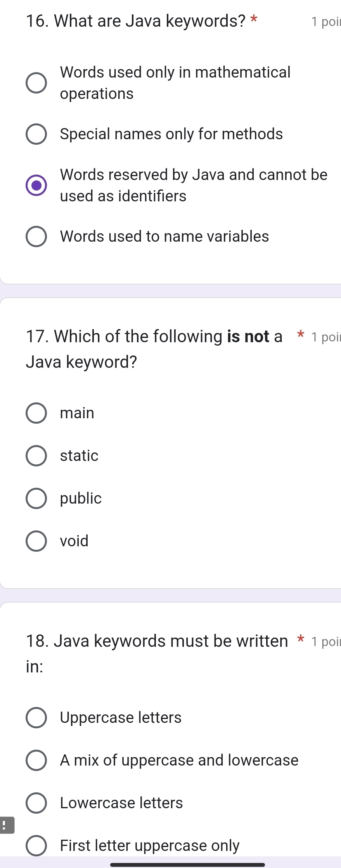
Task: Select "Uppercase letters" in question 18
Action: [x=36, y=717]
